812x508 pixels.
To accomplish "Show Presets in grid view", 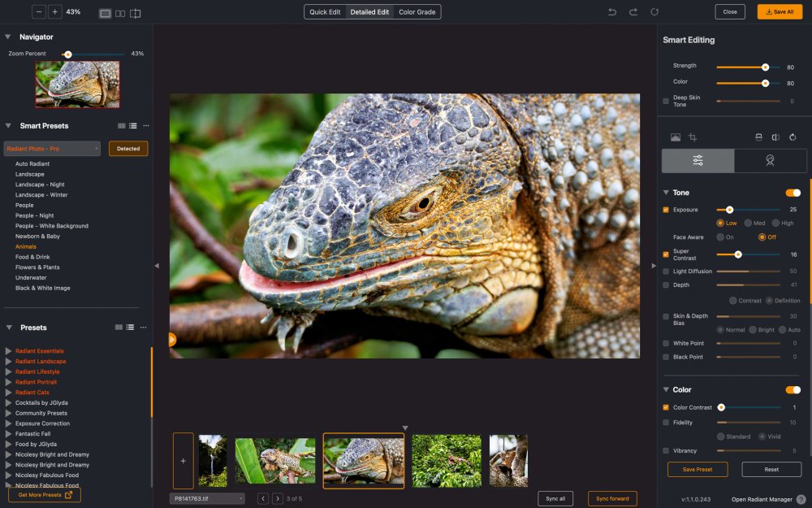I will [119, 328].
